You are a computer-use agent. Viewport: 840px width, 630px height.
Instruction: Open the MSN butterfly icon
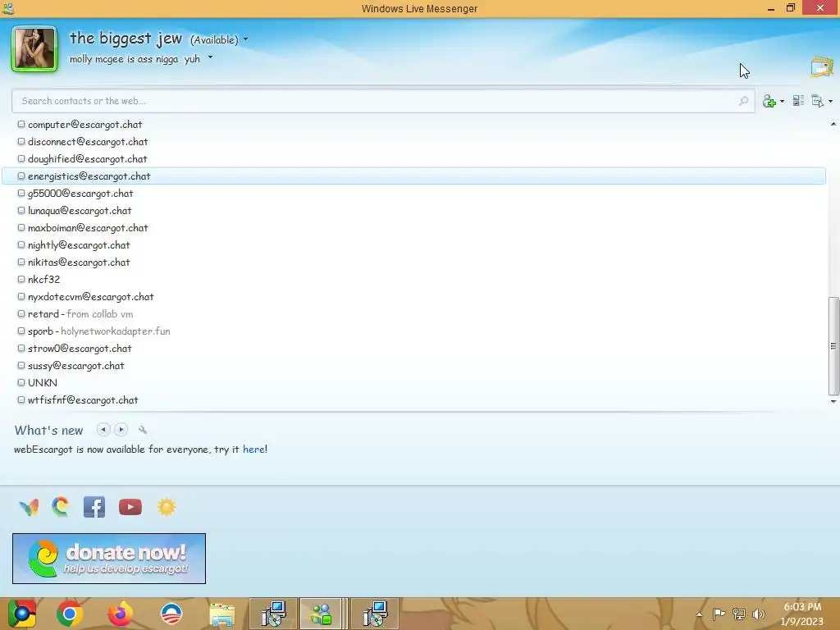point(29,507)
